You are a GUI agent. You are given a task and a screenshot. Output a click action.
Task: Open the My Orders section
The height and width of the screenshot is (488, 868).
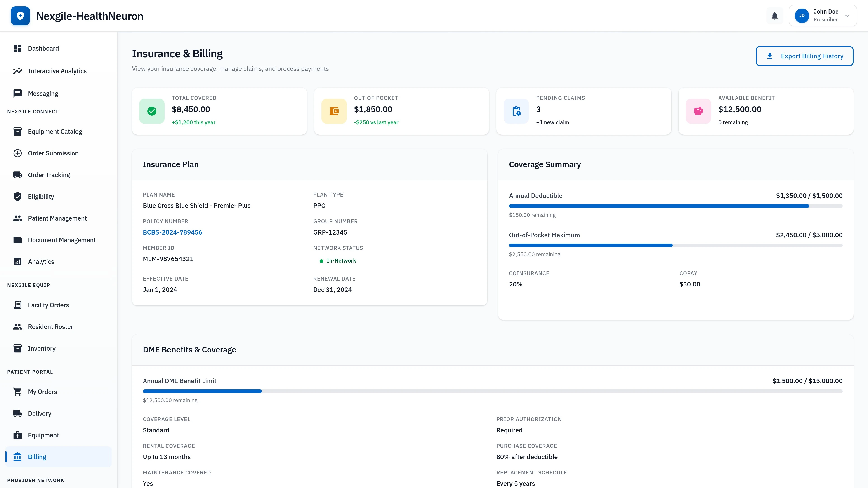(x=42, y=392)
